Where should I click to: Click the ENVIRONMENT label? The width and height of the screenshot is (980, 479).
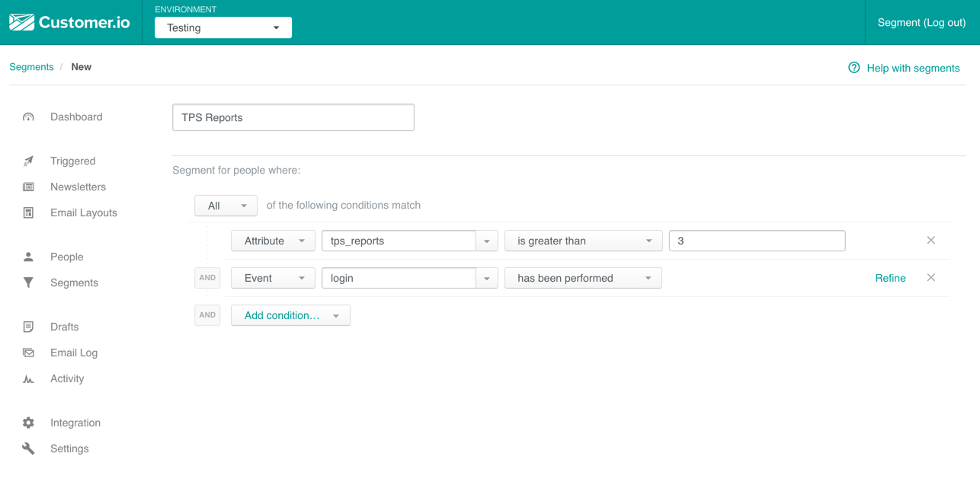pyautogui.click(x=186, y=9)
